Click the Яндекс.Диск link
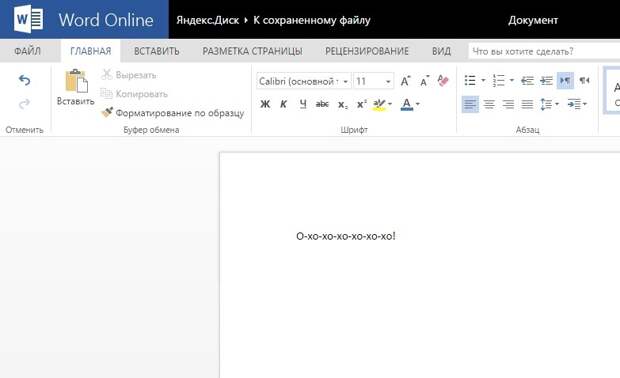 coord(208,20)
